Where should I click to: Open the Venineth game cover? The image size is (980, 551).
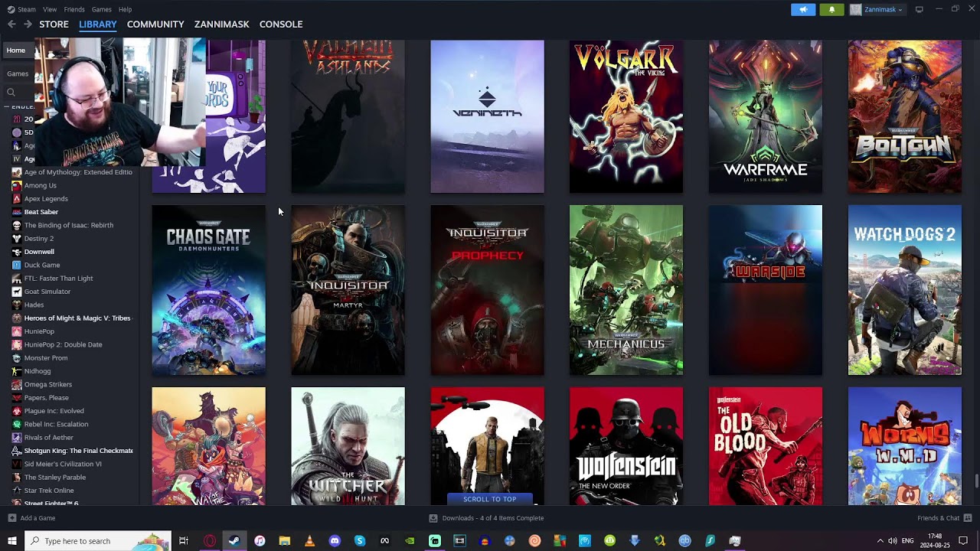[487, 116]
